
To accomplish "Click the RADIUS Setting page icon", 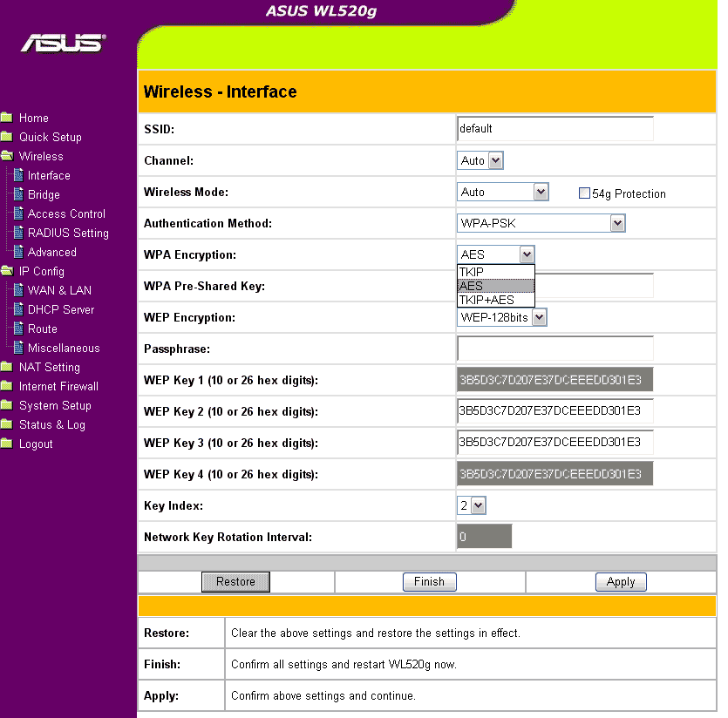I will [x=18, y=233].
